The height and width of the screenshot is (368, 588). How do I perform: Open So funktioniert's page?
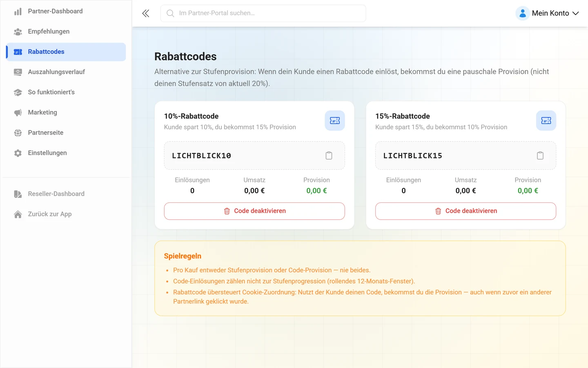66,92
